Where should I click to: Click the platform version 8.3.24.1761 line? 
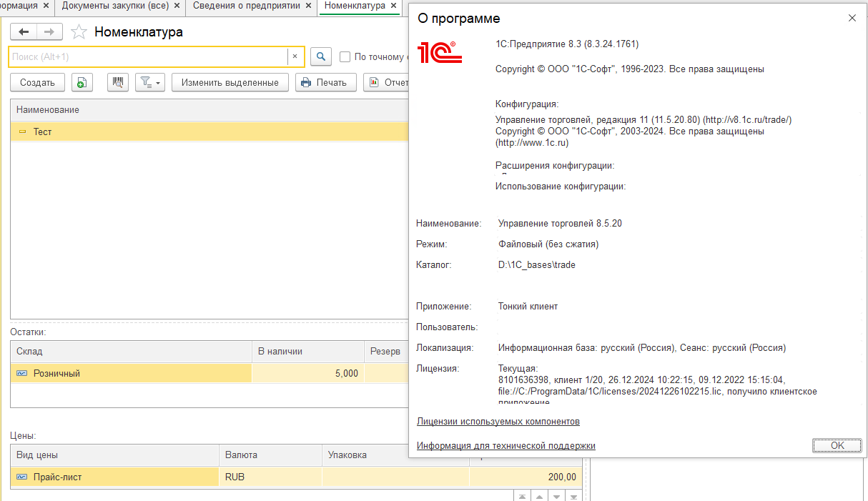point(567,44)
